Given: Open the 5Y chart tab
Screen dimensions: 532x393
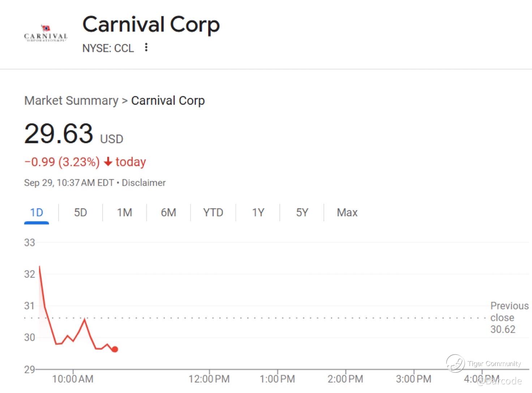Looking at the screenshot, I should [x=302, y=213].
